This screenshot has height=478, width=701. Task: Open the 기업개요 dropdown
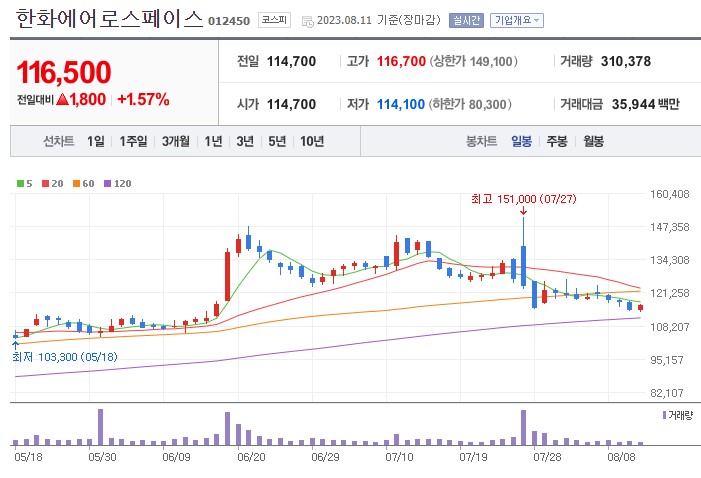pos(516,21)
